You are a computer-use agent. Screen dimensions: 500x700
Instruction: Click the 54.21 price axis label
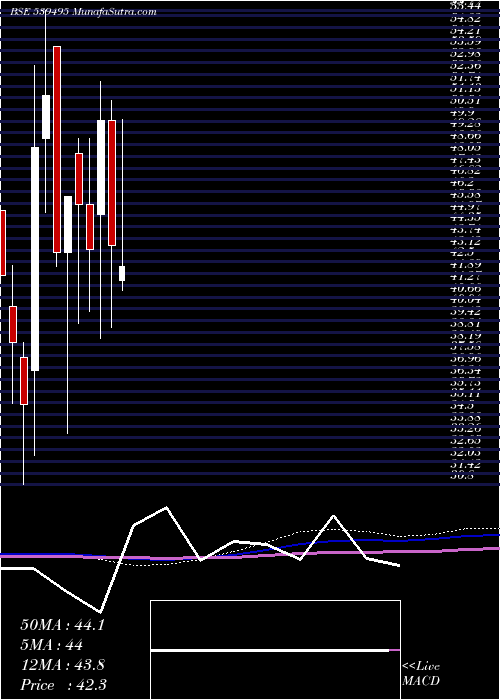(466, 31)
